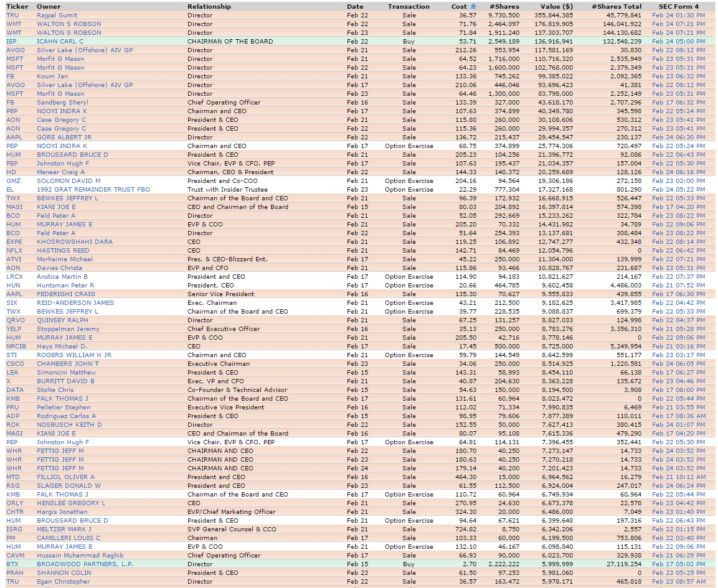718x588 pixels.
Task: Open the BTX ticker link
Action: pos(12,564)
